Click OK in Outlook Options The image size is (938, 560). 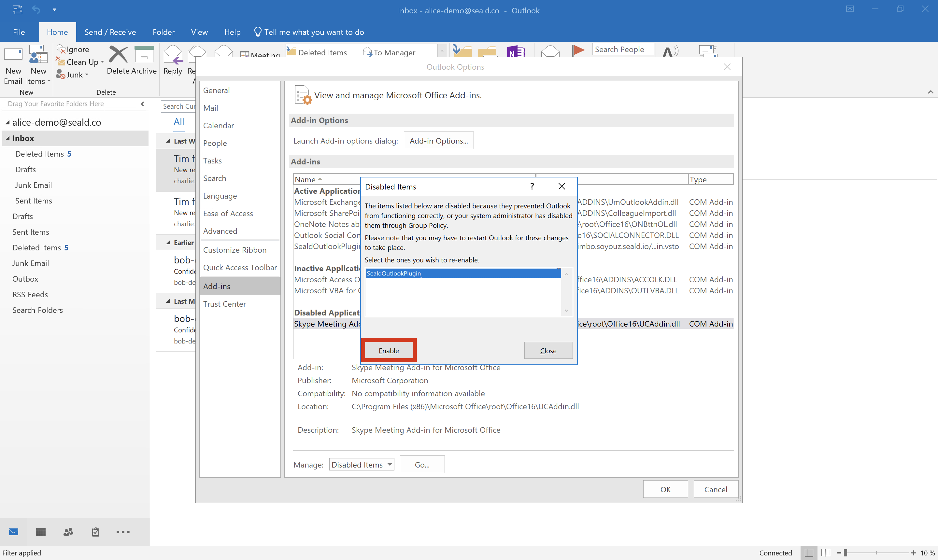tap(665, 489)
